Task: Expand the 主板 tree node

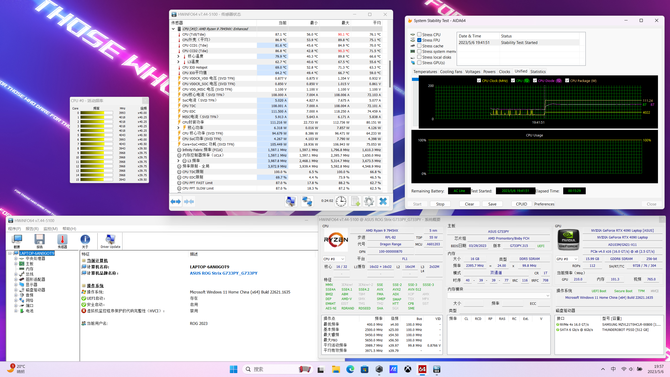Action: [x=16, y=264]
